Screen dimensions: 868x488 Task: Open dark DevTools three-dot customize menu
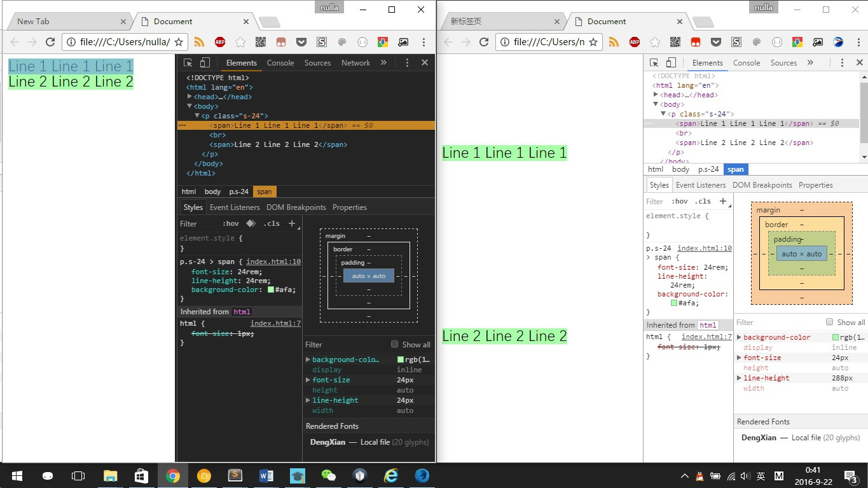coord(407,63)
